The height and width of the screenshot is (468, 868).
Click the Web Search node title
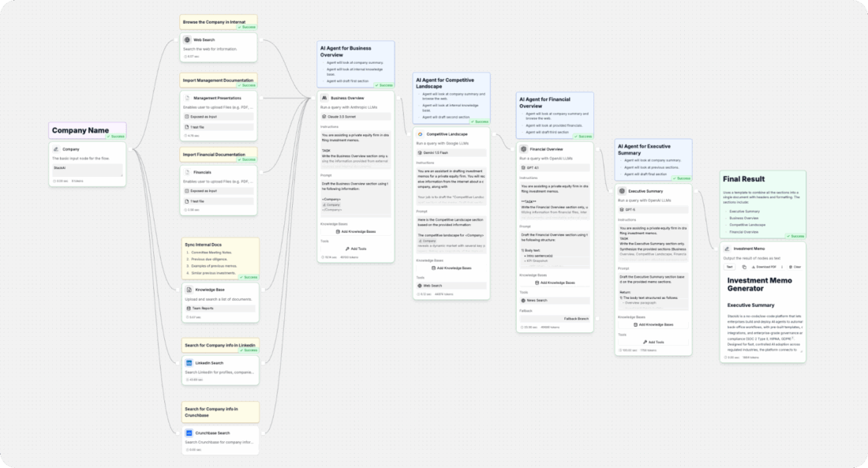(204, 40)
